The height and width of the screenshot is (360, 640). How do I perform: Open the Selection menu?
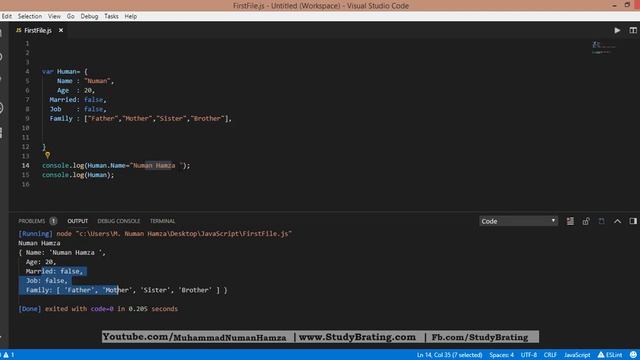[x=30, y=16]
